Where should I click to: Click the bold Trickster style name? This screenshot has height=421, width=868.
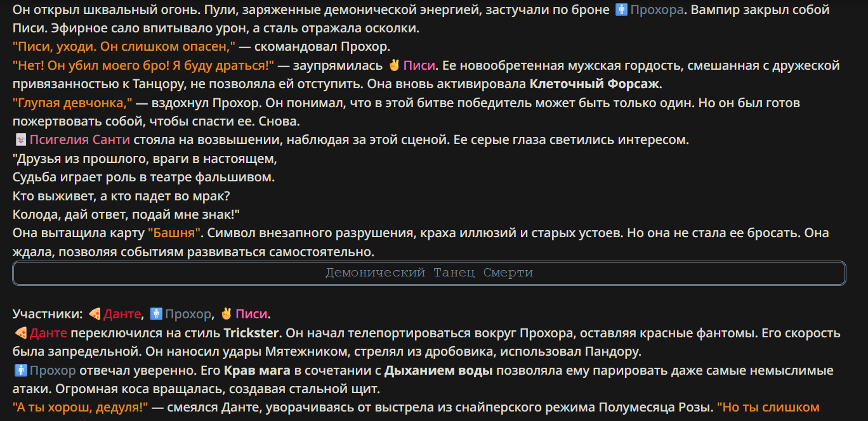[251, 333]
